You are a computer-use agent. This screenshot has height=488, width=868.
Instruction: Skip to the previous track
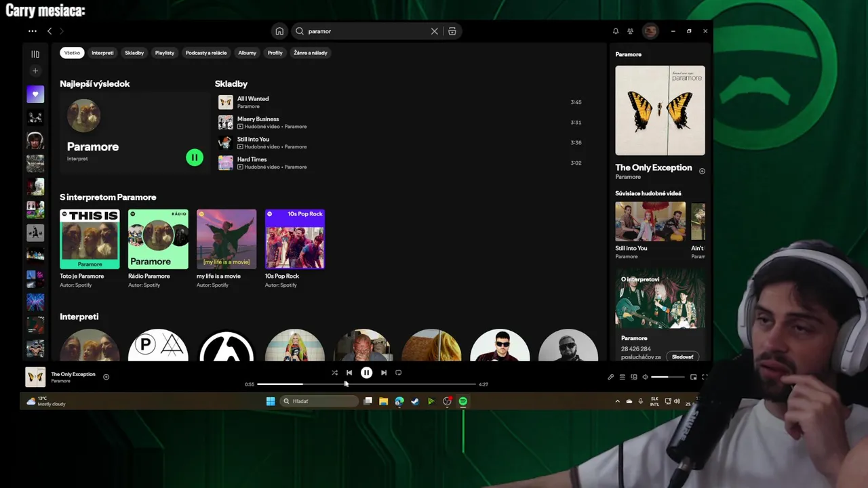coord(349,373)
